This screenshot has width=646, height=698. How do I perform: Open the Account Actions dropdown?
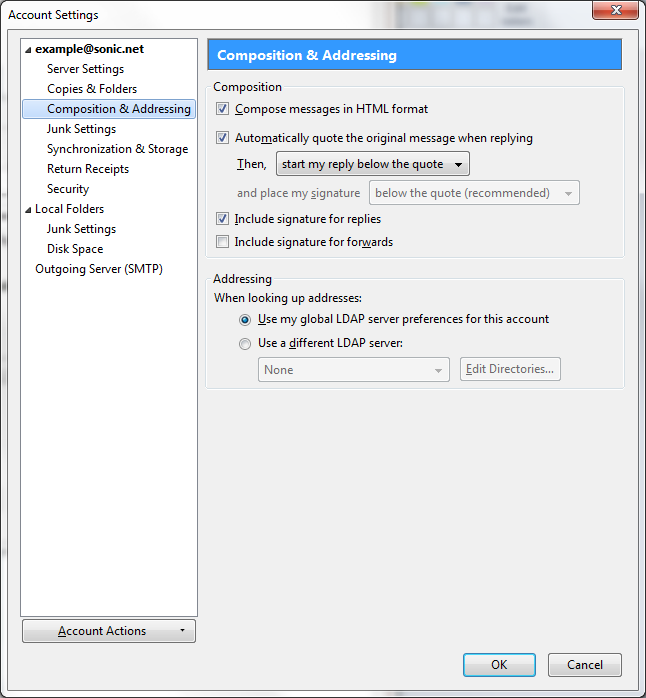pyautogui.click(x=109, y=631)
